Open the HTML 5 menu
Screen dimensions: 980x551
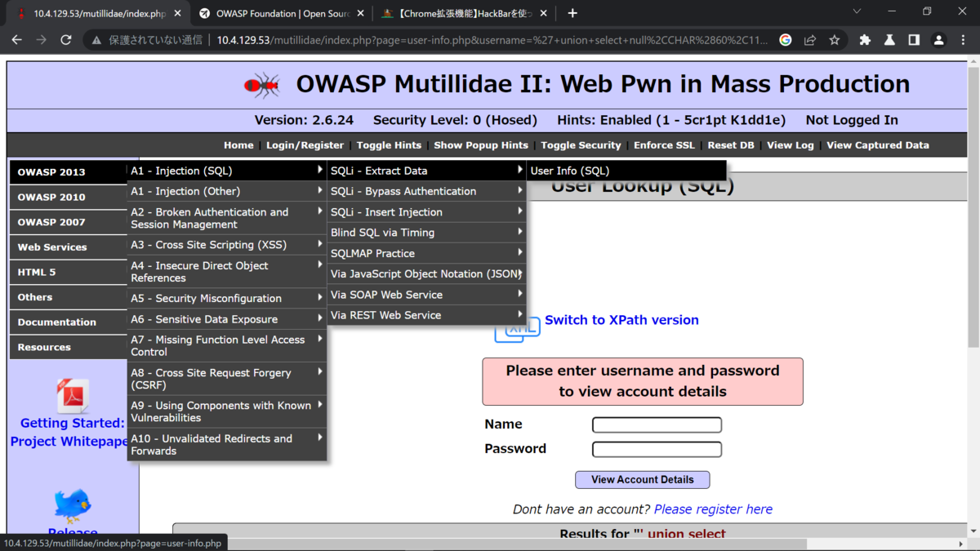pos(69,272)
